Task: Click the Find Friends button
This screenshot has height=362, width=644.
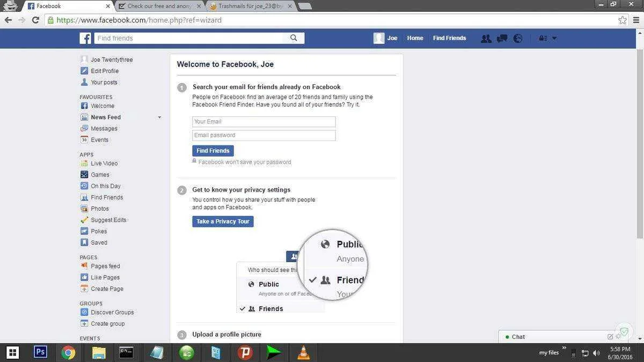Action: pos(213,151)
